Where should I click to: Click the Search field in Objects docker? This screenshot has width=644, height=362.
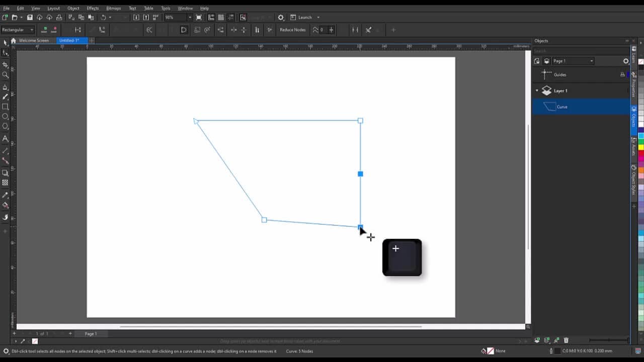(x=581, y=51)
